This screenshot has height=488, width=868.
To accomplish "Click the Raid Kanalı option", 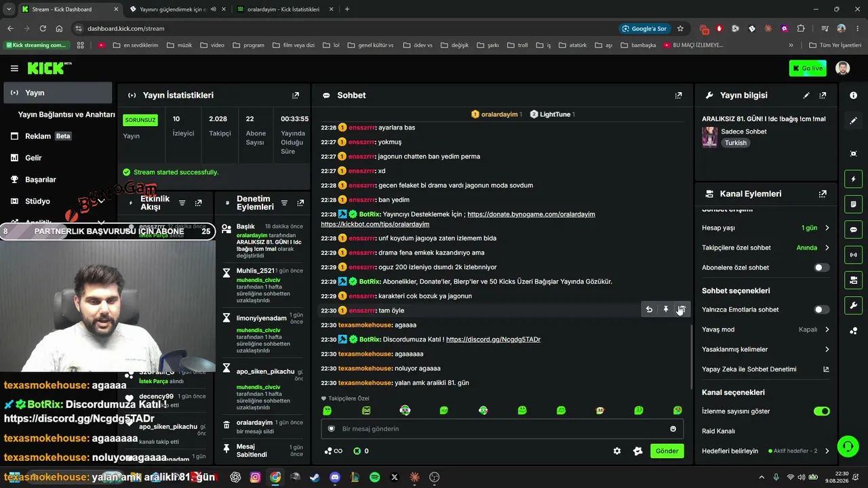I will 718,431.
